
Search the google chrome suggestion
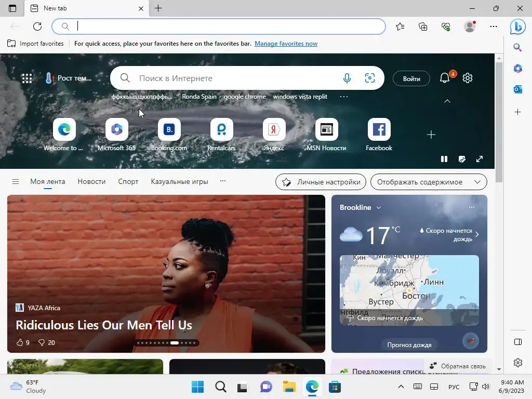(x=245, y=97)
